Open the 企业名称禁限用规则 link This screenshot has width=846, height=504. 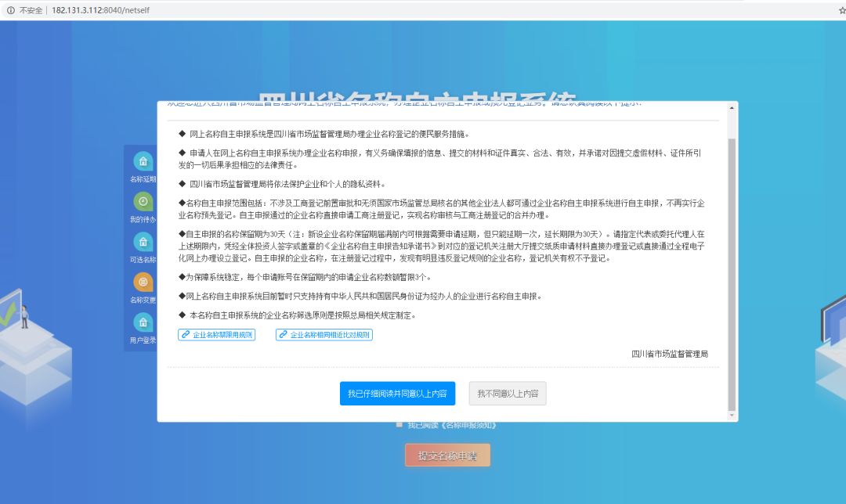pos(217,335)
